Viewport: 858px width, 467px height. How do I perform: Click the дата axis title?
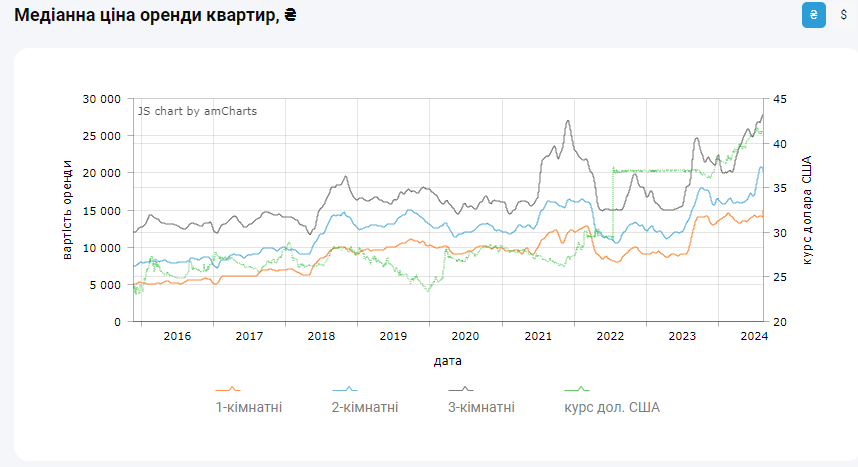pos(448,360)
